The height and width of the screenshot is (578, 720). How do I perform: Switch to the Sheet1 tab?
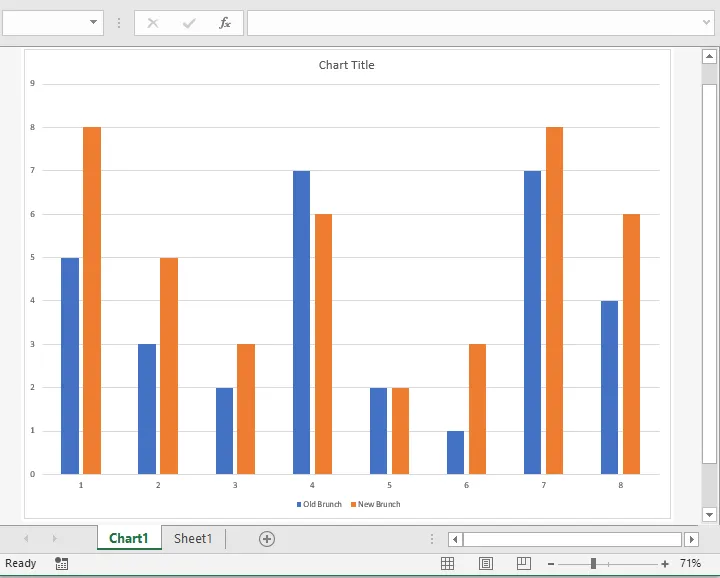(193, 538)
